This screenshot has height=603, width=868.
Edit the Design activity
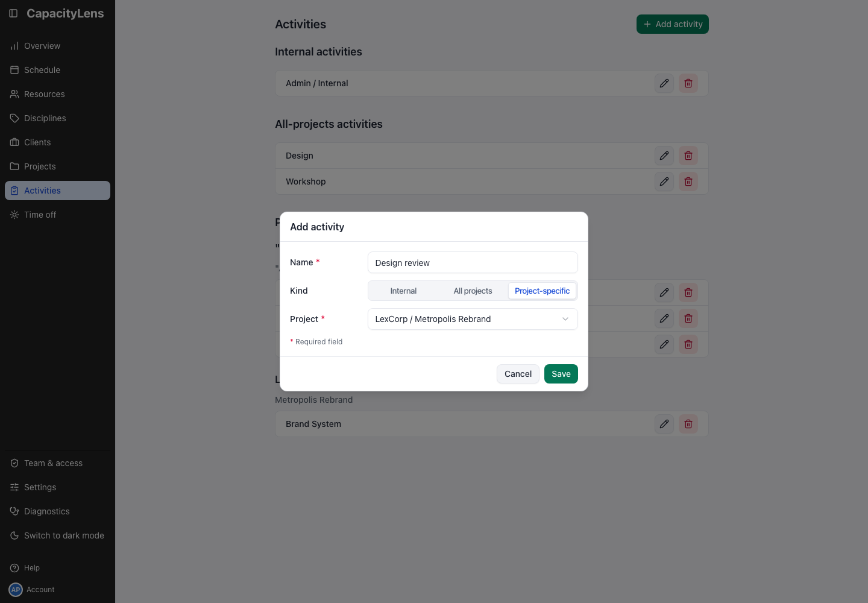[x=664, y=156]
